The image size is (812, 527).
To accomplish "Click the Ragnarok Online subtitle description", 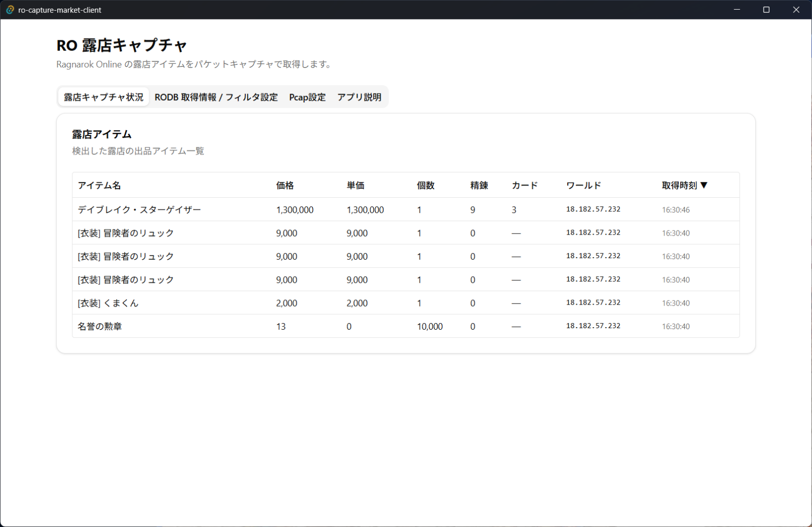I will 195,64.
